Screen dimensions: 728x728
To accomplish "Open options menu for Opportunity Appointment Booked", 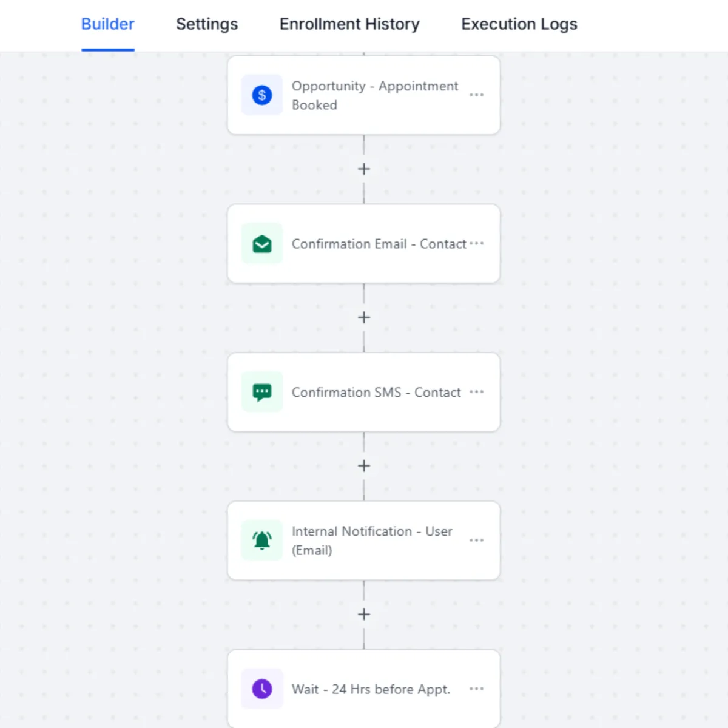I will coord(477,95).
